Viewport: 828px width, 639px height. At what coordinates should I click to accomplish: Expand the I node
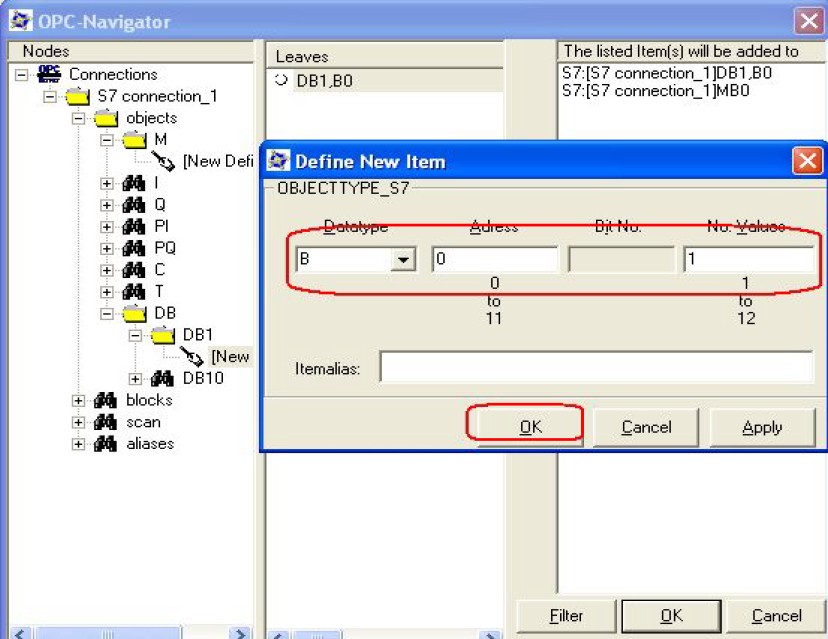[x=107, y=183]
